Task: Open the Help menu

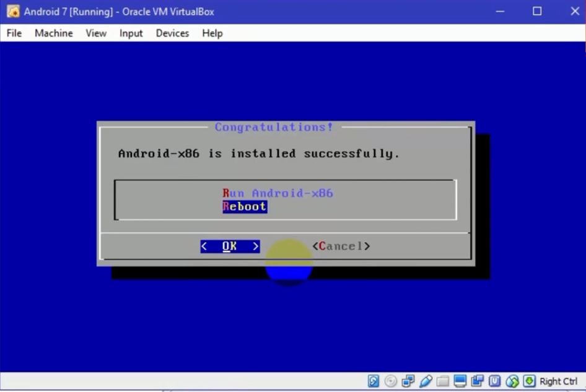Action: click(212, 33)
